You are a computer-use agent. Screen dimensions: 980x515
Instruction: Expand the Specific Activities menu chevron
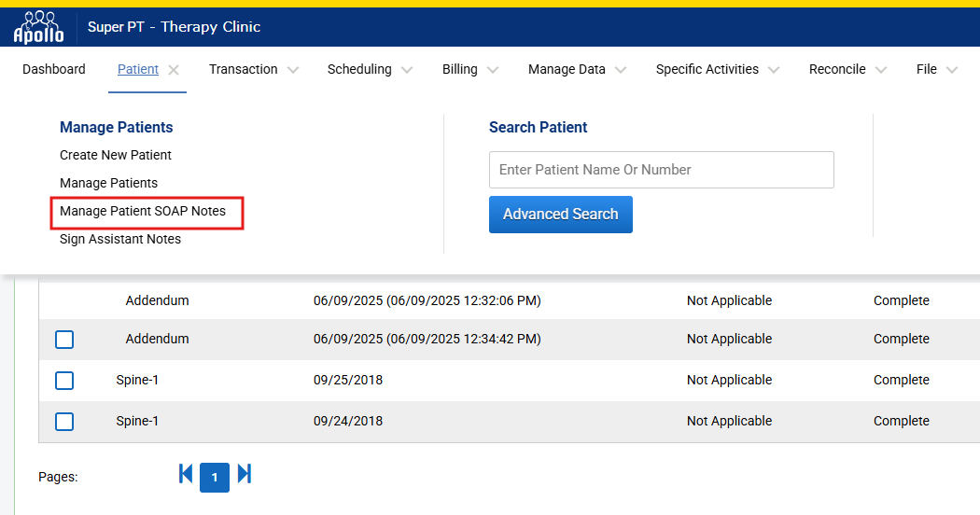click(774, 70)
